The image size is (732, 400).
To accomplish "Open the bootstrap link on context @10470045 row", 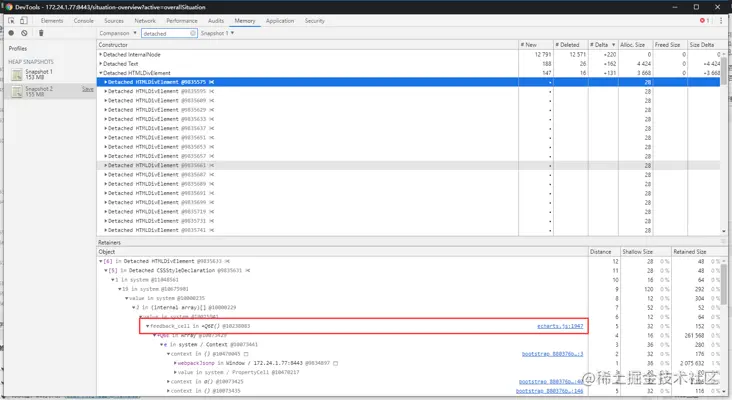I will (x=552, y=354).
